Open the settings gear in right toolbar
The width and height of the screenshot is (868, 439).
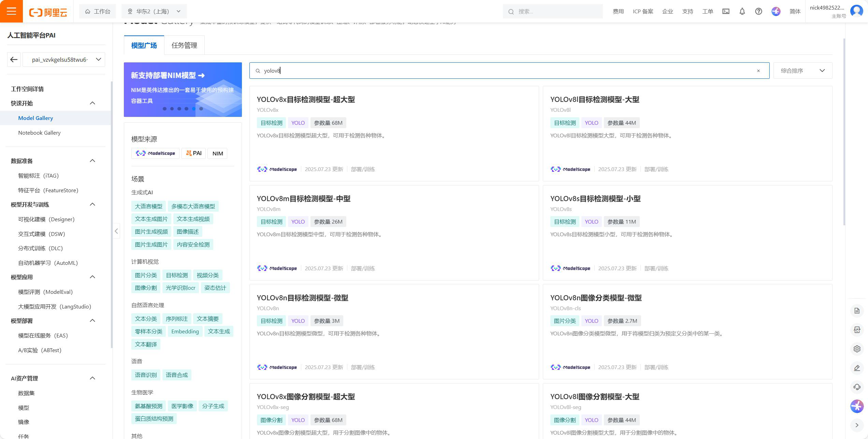point(857,349)
